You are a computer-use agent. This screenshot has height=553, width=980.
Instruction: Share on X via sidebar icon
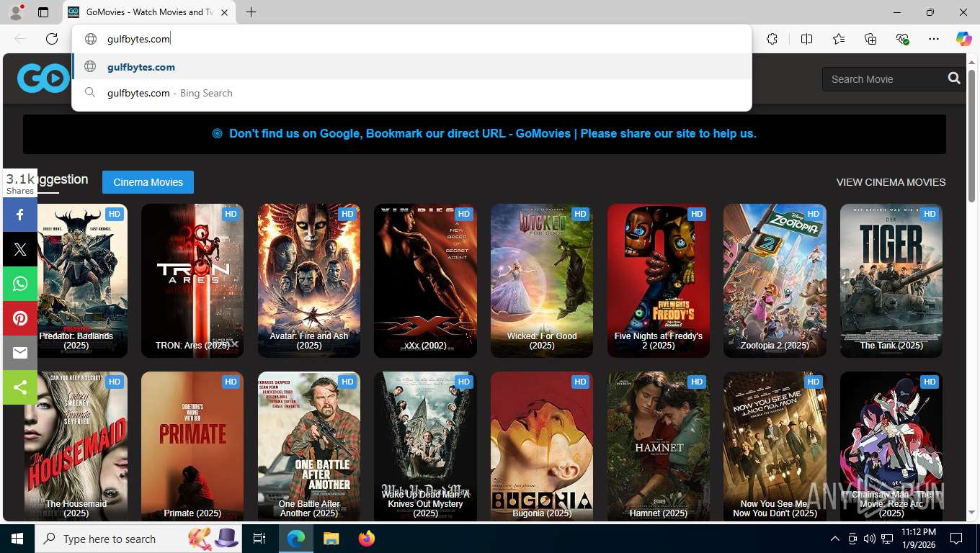pyautogui.click(x=20, y=249)
